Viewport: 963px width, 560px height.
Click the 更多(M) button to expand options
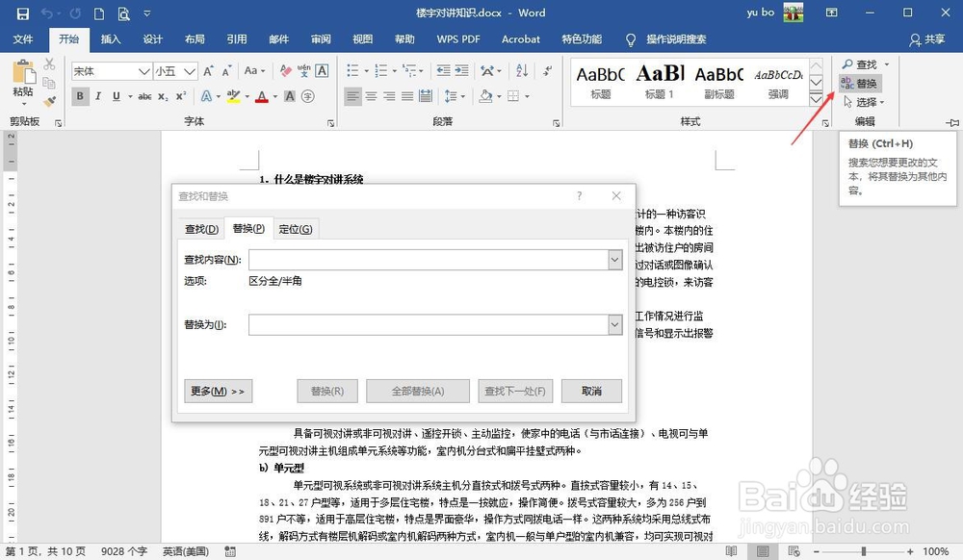click(218, 391)
